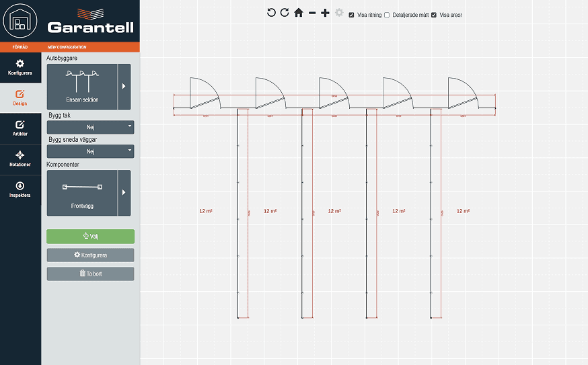
Task: Click the first section's 12 m² label
Action: coord(206,211)
